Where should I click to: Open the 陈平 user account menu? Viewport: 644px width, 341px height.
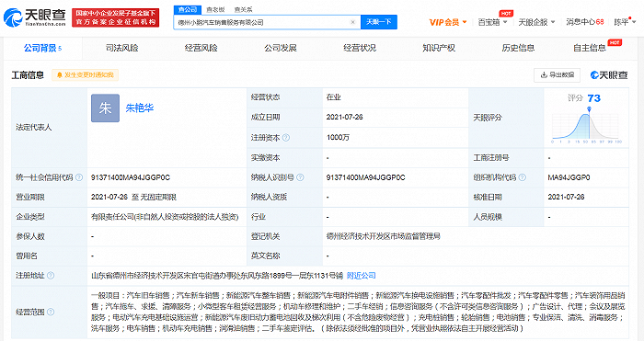click(625, 22)
